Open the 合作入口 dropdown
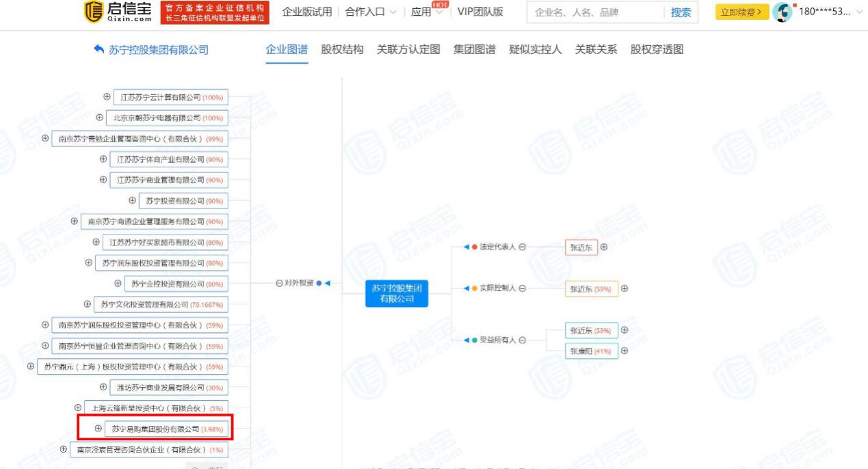The height and width of the screenshot is (469, 868). [371, 12]
